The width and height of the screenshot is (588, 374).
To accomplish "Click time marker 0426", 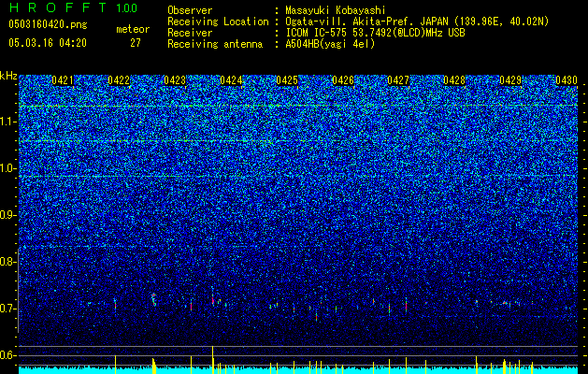I will [x=343, y=80].
